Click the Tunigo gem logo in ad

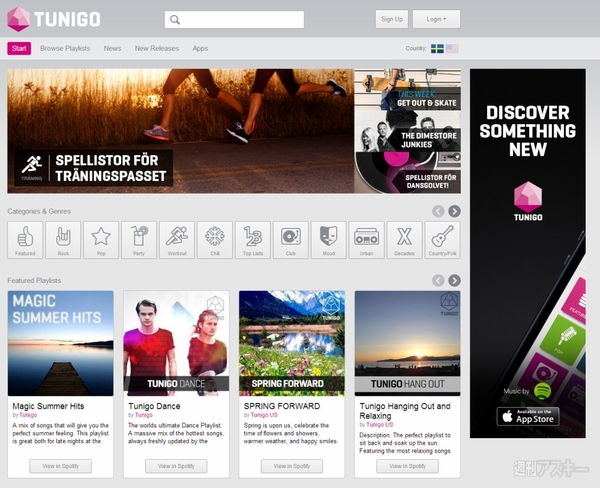coord(528,201)
